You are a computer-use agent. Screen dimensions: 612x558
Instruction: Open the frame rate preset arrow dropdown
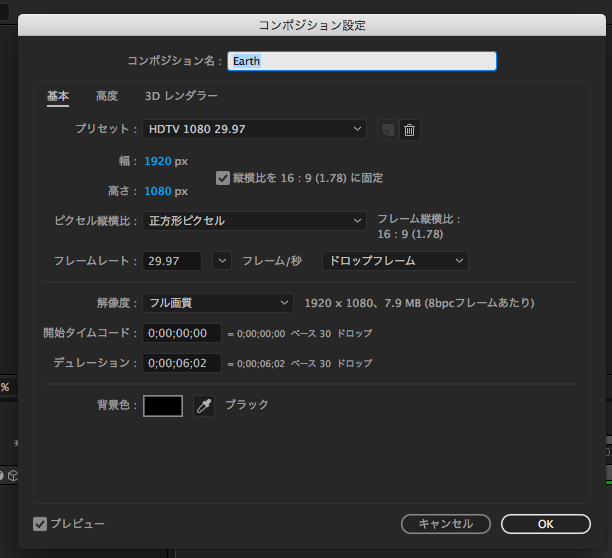coord(222,261)
